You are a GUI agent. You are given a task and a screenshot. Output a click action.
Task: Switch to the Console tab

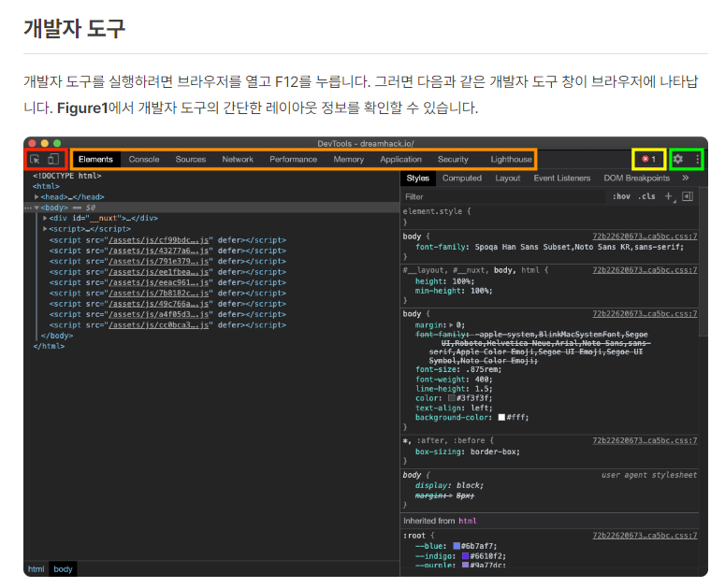144,159
